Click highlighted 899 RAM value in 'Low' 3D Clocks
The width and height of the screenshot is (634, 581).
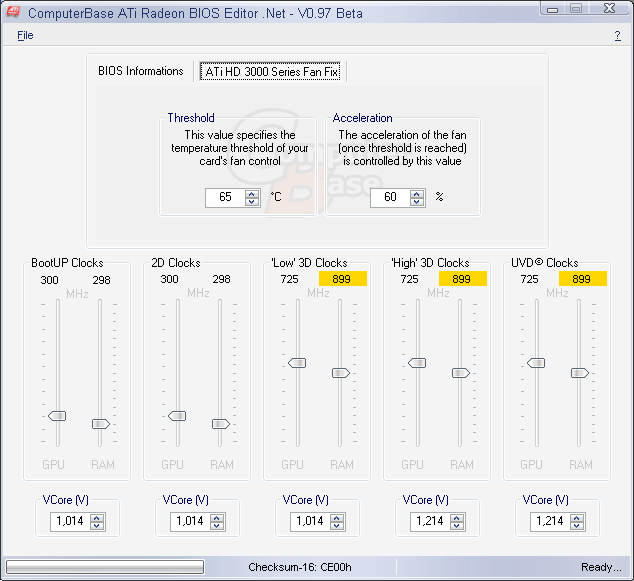342,279
